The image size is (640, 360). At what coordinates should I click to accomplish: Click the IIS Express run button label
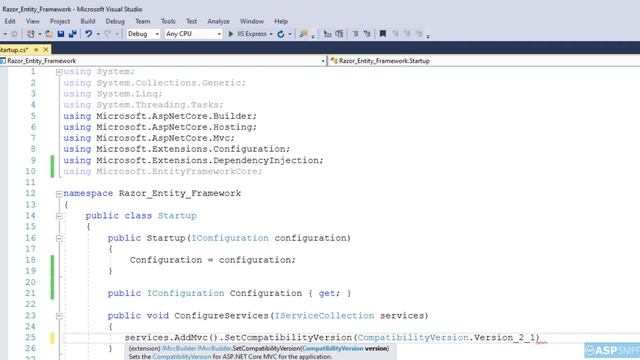point(252,34)
